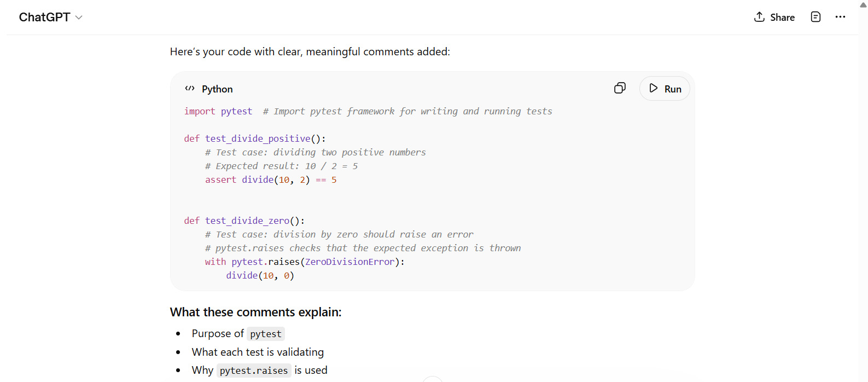
Task: Click the code bracket icon beside Python
Action: point(190,89)
